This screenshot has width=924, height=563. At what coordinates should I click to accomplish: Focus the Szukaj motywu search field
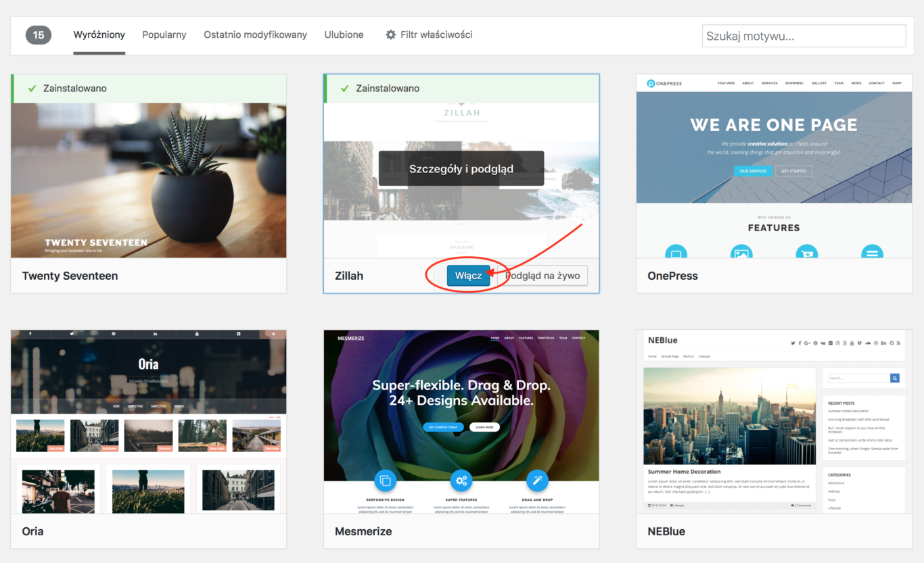(x=804, y=36)
